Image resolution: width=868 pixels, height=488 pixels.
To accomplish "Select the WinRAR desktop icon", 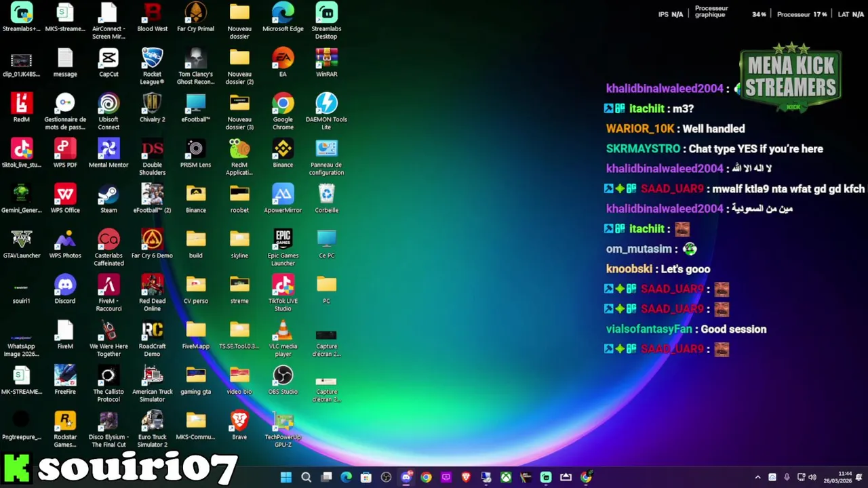I will [326, 62].
